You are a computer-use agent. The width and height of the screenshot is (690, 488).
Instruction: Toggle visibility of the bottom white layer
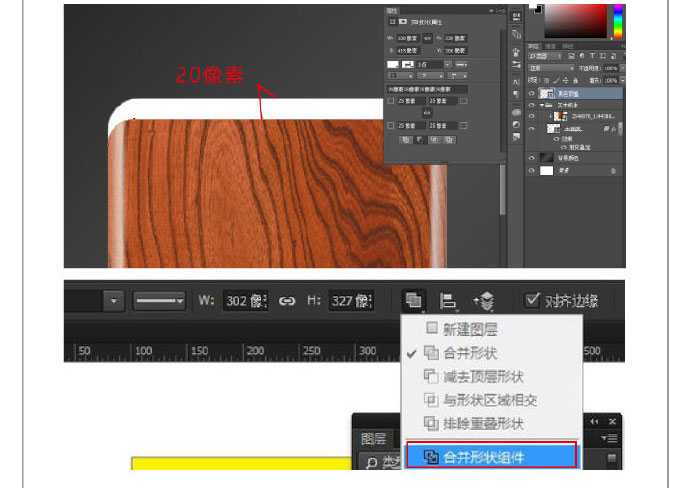point(532,171)
